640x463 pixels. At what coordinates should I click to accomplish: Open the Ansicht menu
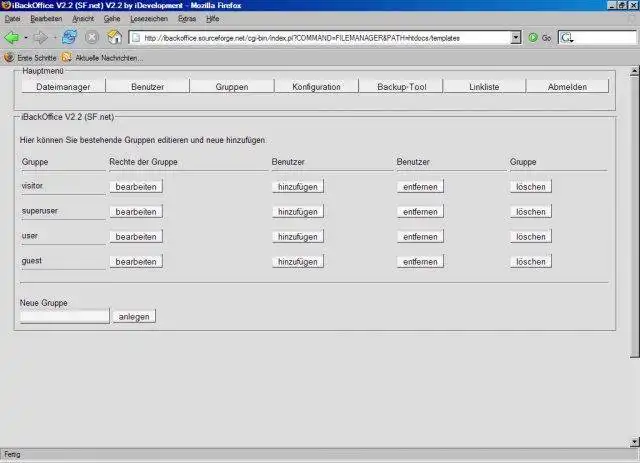point(83,19)
